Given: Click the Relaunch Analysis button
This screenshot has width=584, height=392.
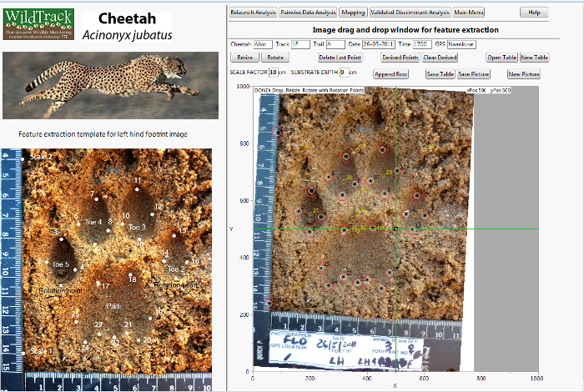Looking at the screenshot, I should (254, 13).
